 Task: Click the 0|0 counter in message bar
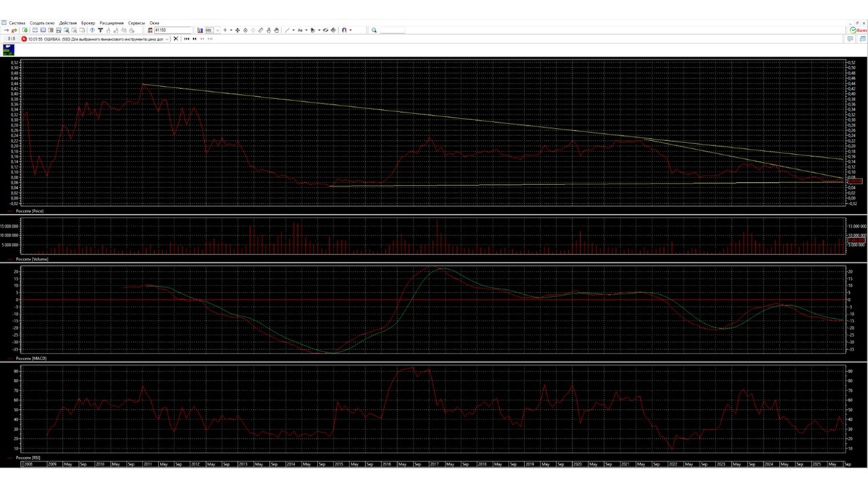12,39
